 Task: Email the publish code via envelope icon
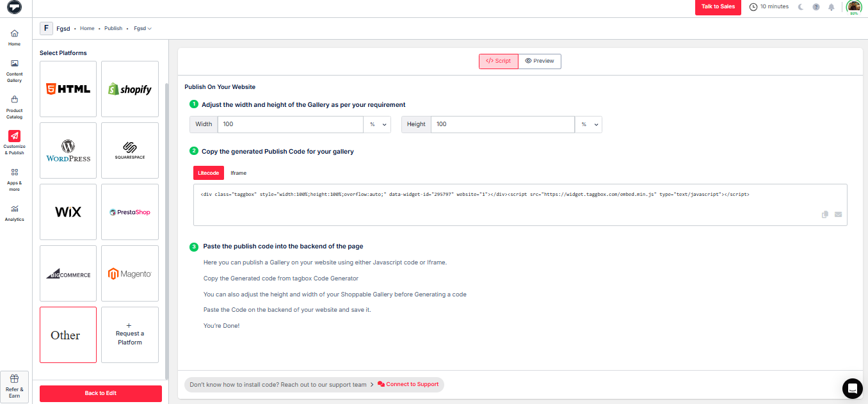pos(838,214)
